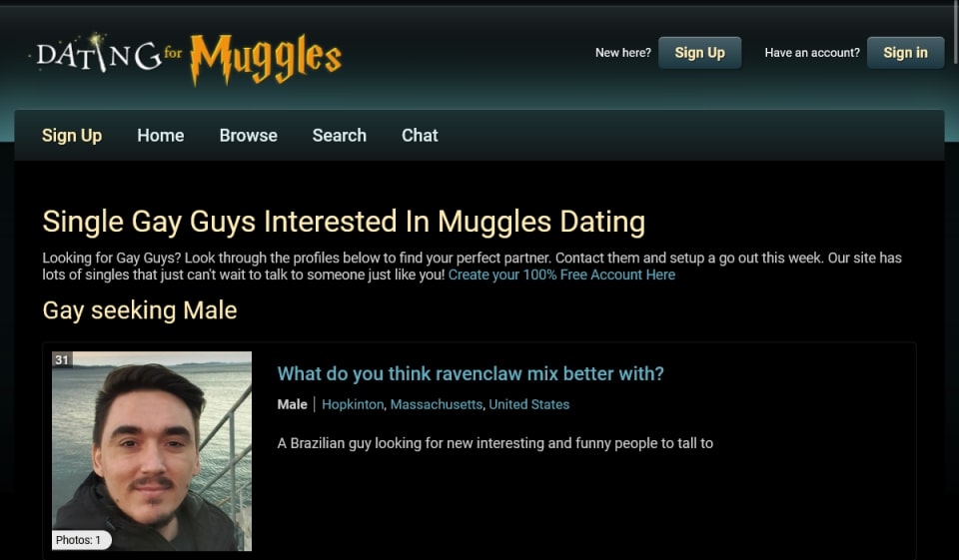Image resolution: width=959 pixels, height=560 pixels.
Task: Go to the Home navigation tab
Action: (160, 135)
